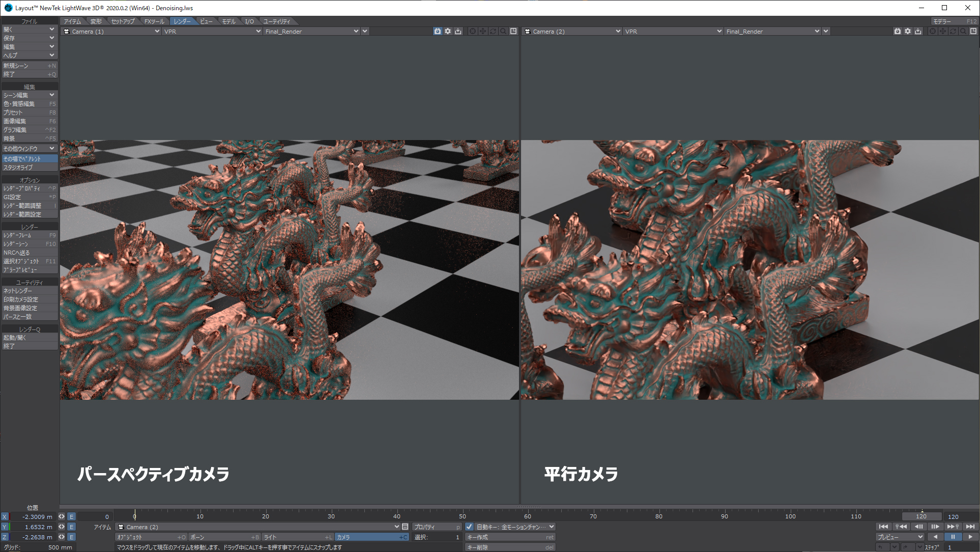Screen dimensions: 980x552
Task: Maximize right viewport with layout icon
Action: pos(973,31)
